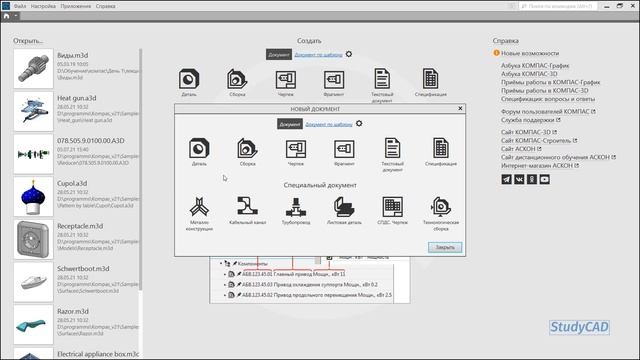Open recent file Heat gun.a3d
Image resolution: width=640 pixels, height=360 pixels.
(76, 111)
